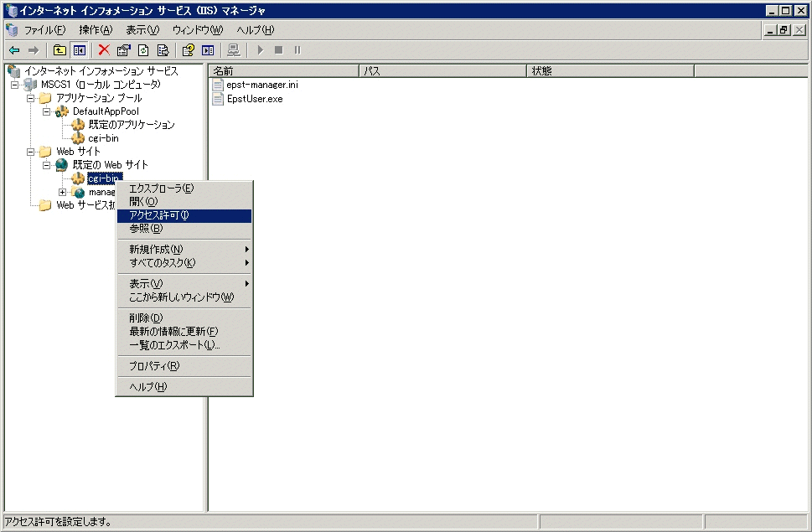Open the Properties toolbar icon
The width and height of the screenshot is (812, 532).
click(x=123, y=50)
